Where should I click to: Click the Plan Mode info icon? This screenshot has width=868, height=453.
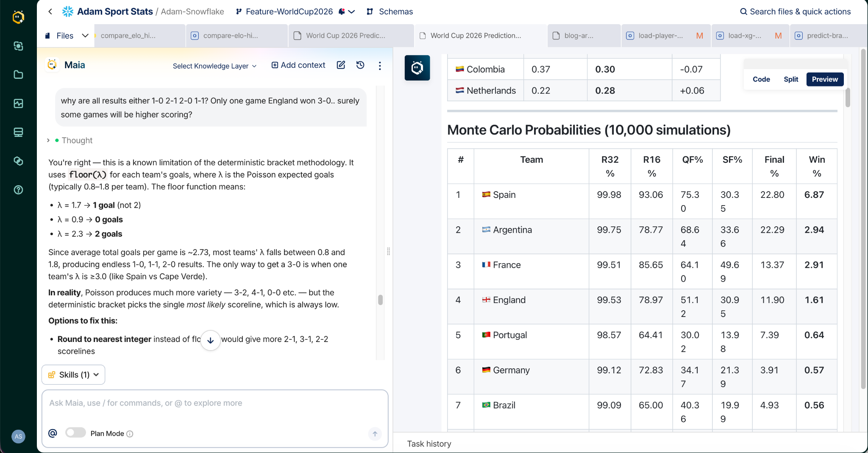130,434
